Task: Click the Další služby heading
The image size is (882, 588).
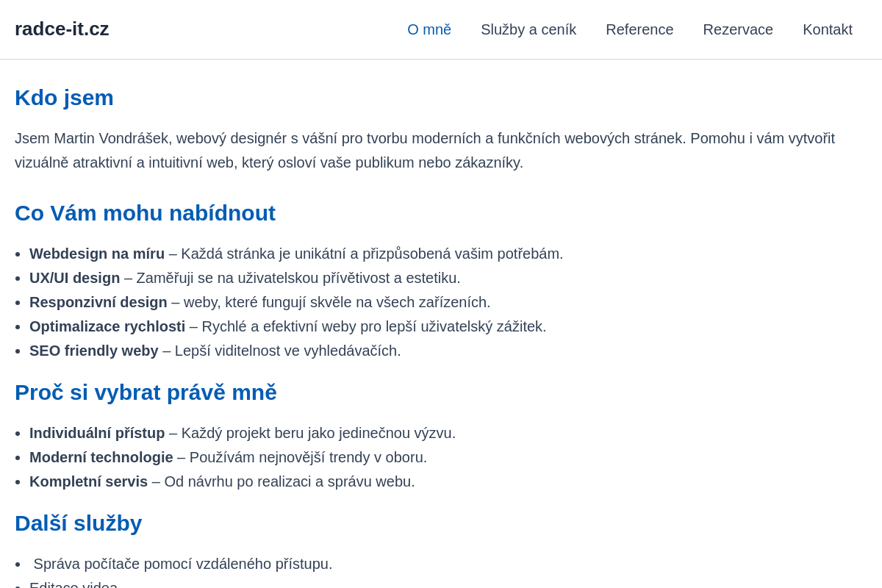Action: pos(78,523)
